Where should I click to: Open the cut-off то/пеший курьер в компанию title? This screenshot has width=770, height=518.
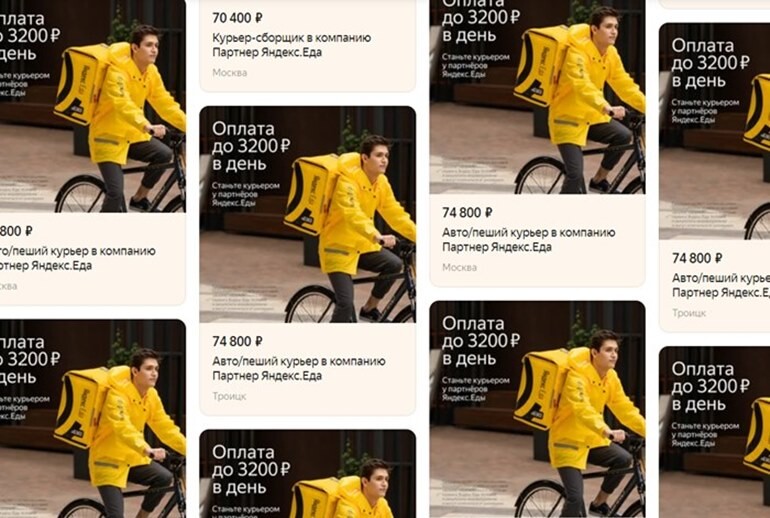(x=78, y=258)
